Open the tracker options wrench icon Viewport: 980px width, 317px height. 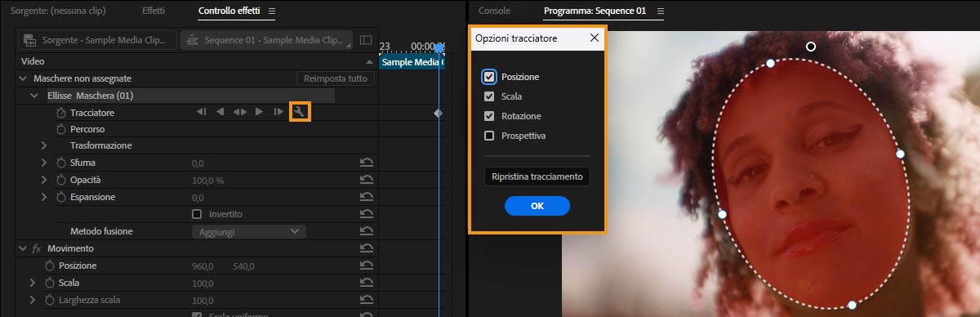point(300,112)
